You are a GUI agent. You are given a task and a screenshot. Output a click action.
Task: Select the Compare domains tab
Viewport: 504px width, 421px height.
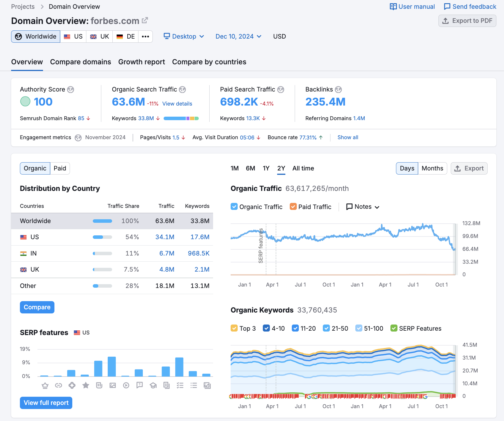coord(80,62)
